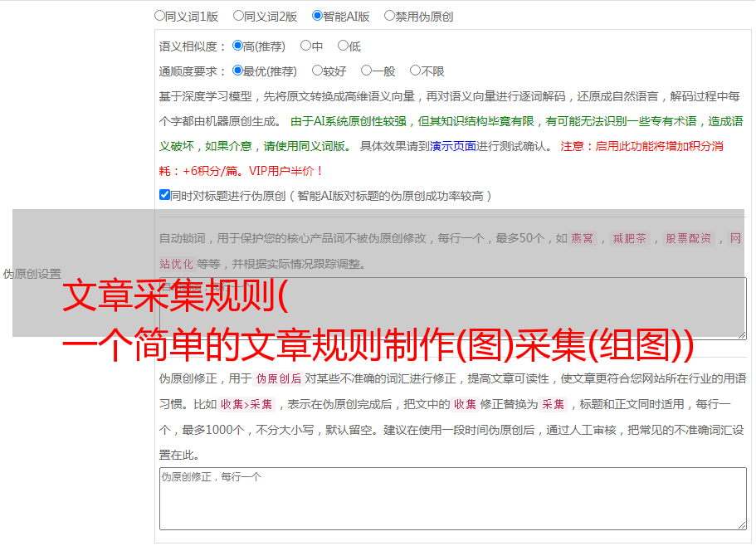Select the 同义词1版 radio option
The image size is (756, 546).
pos(159,16)
